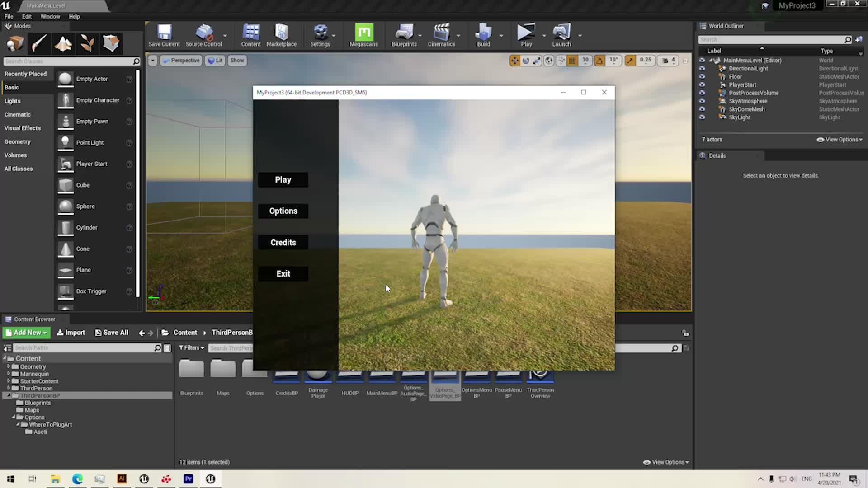The height and width of the screenshot is (488, 868).
Task: Open the Marketplace from the toolbar
Action: pyautogui.click(x=281, y=35)
